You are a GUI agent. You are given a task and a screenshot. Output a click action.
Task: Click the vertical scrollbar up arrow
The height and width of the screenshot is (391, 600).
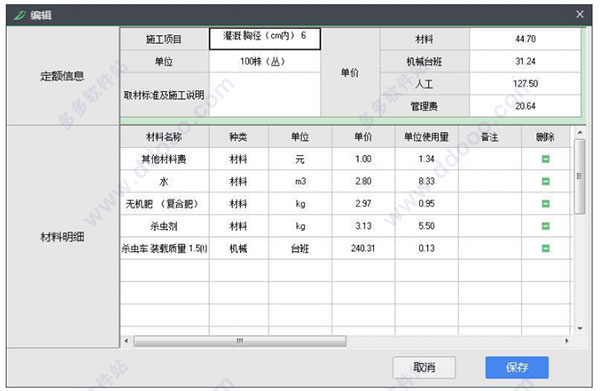point(580,132)
